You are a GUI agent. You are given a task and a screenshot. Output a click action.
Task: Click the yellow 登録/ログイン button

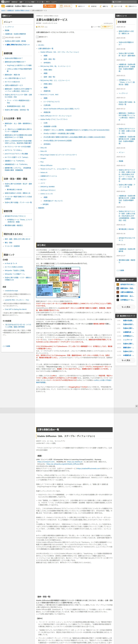tap(107, 27)
